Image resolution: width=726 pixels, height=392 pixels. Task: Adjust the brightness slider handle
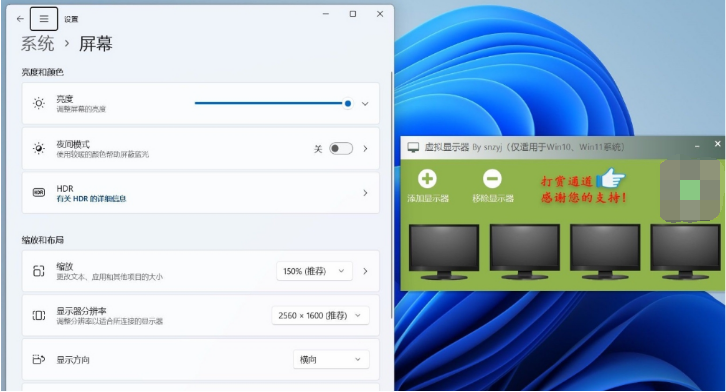tap(348, 103)
